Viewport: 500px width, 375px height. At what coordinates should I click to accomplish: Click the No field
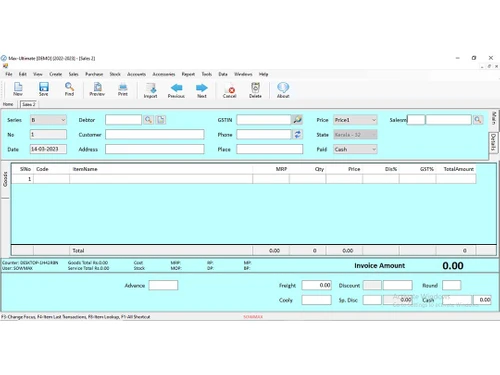(x=48, y=134)
